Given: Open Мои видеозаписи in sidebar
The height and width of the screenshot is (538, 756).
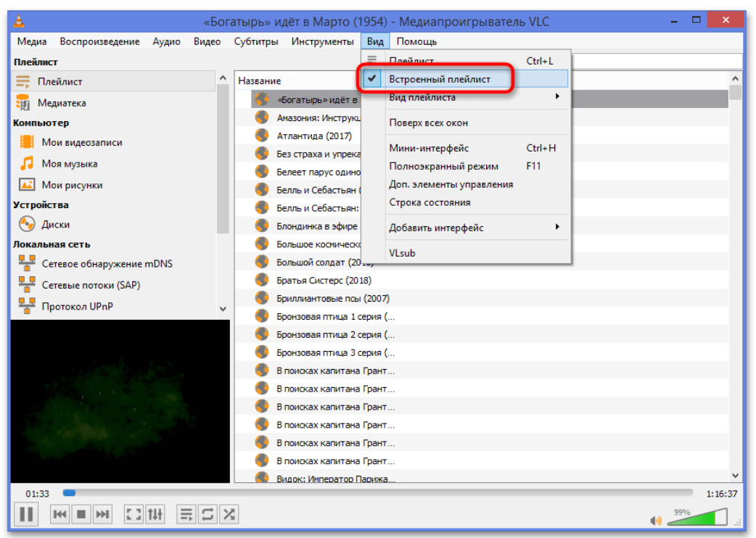Looking at the screenshot, I should click(x=81, y=143).
